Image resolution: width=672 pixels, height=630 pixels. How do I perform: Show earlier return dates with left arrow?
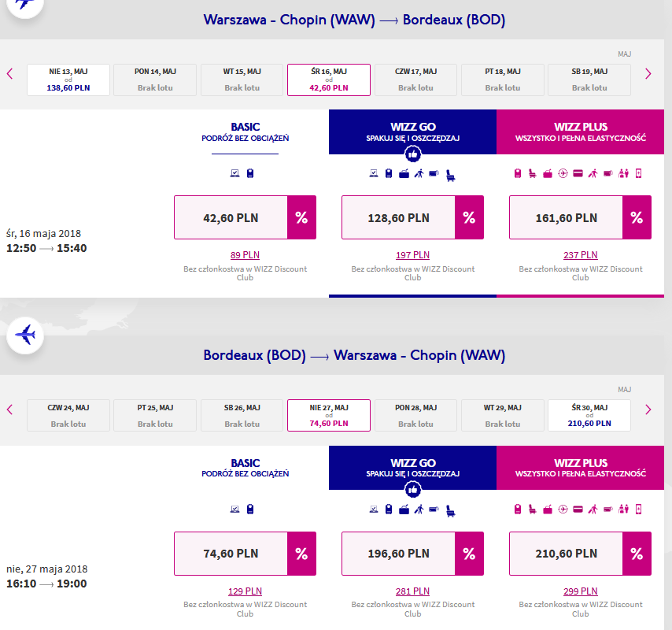[x=10, y=409]
